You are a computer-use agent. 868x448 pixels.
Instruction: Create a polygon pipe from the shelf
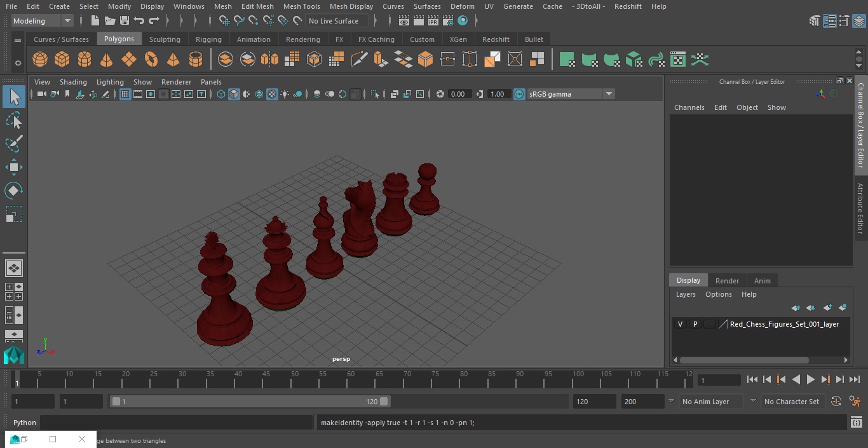196,60
